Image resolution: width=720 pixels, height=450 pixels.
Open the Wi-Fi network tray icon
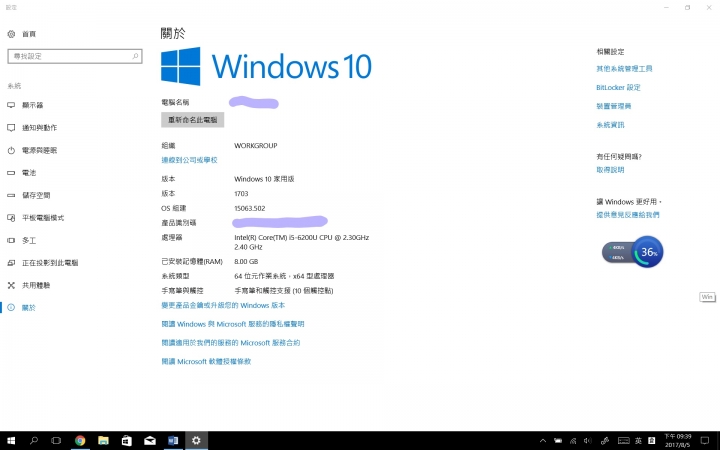click(x=573, y=441)
